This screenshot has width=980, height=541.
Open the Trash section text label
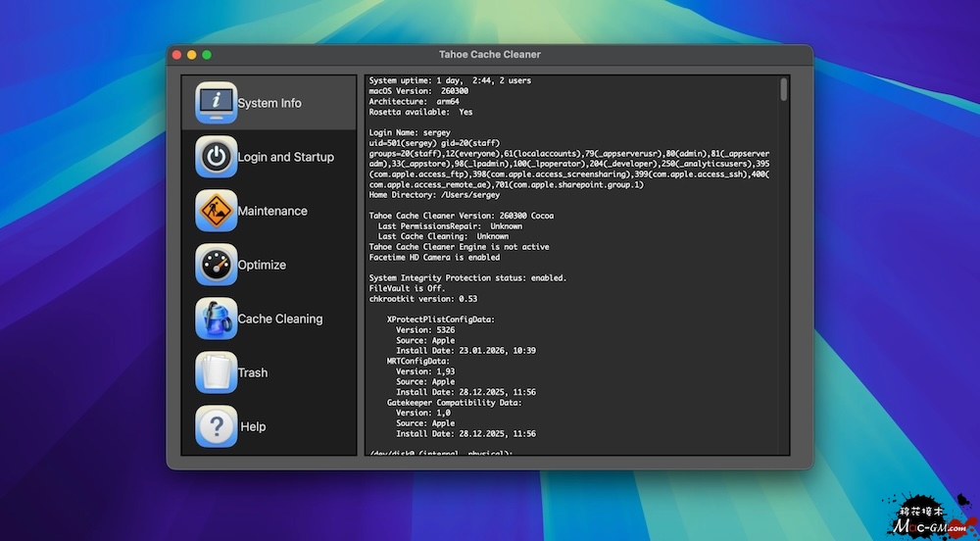click(x=253, y=372)
